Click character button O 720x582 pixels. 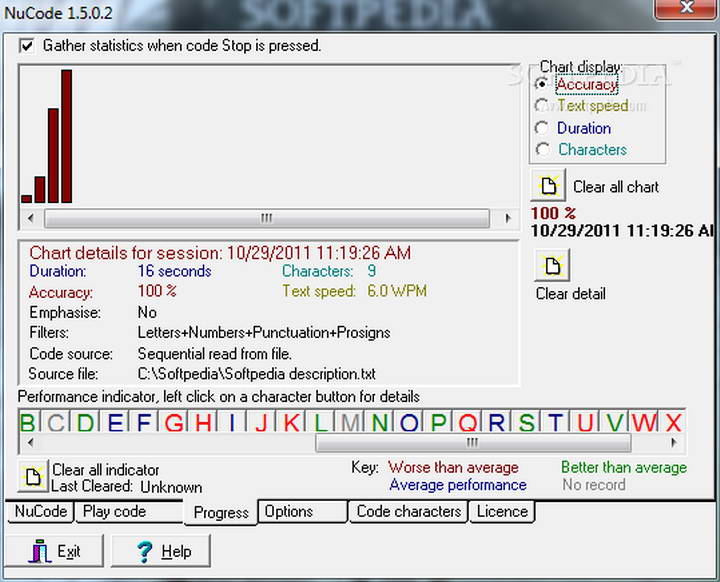[x=409, y=421]
